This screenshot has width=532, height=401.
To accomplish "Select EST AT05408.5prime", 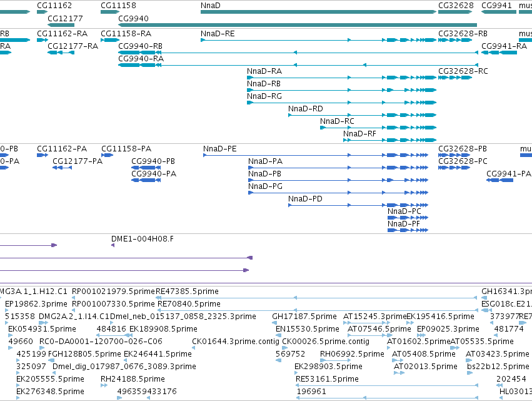I will click(398, 360).
